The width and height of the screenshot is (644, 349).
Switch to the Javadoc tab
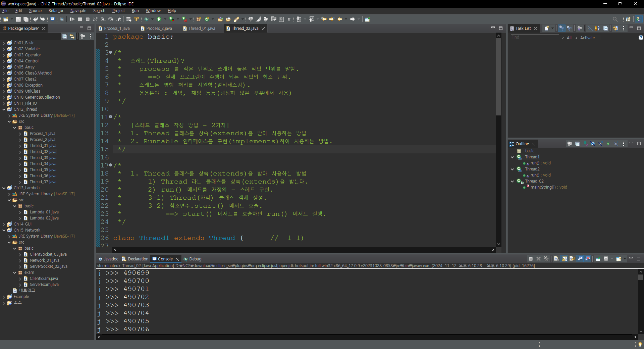(x=108, y=259)
